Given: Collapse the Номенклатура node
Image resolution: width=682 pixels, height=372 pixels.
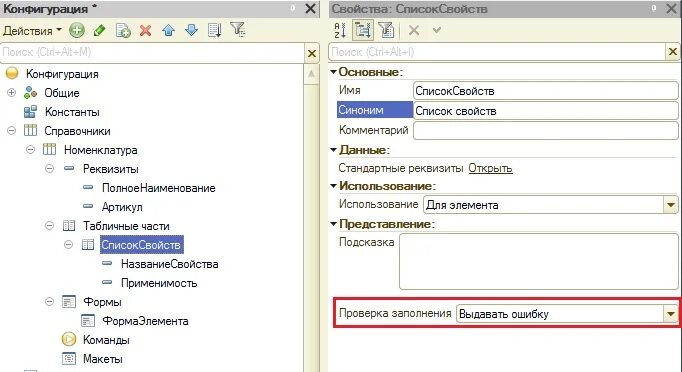Looking at the screenshot, I should coord(30,150).
